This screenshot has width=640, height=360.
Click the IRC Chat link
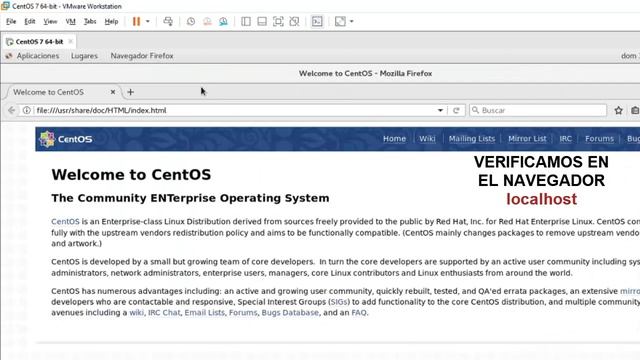[164, 313]
